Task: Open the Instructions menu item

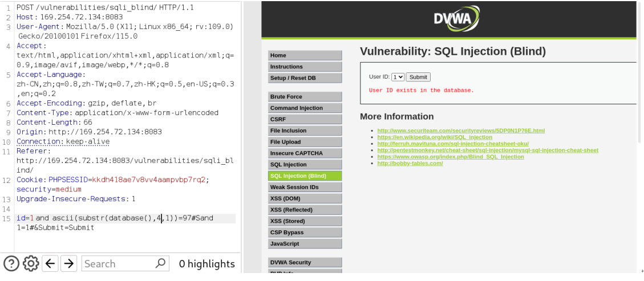Action: (305, 67)
